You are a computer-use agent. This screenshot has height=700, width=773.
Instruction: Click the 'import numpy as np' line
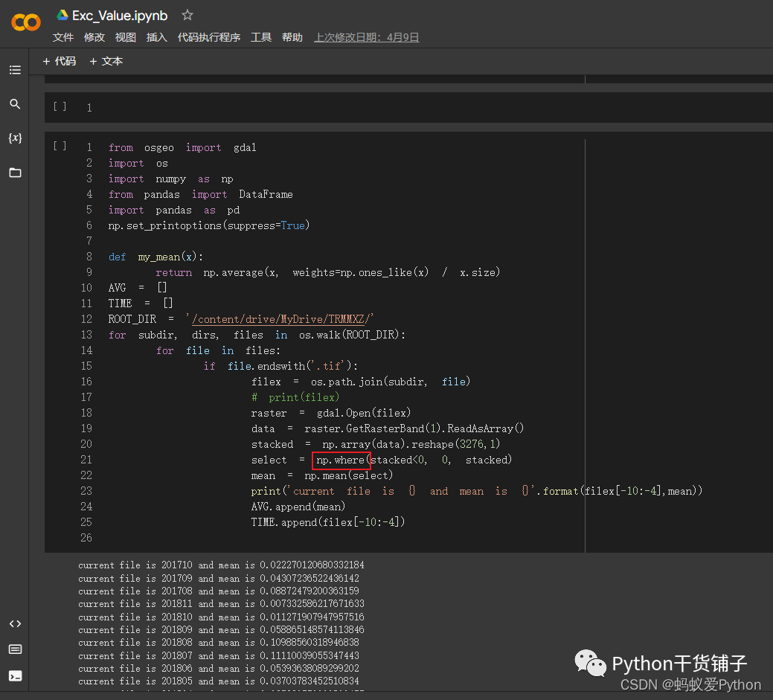pyautogui.click(x=170, y=179)
